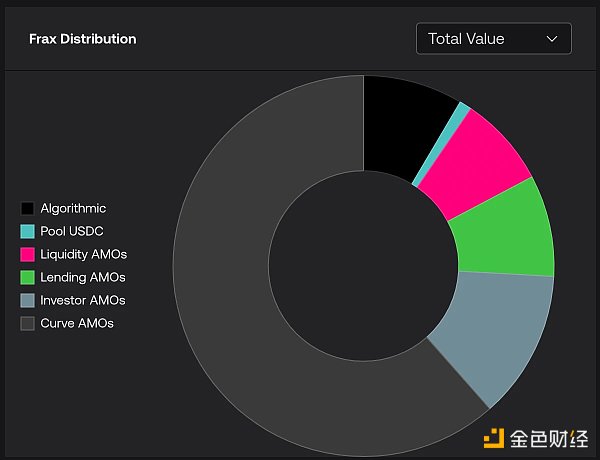This screenshot has width=600, height=460.
Task: Click the pink Liquidity AMOs legend swatch
Action: point(28,255)
